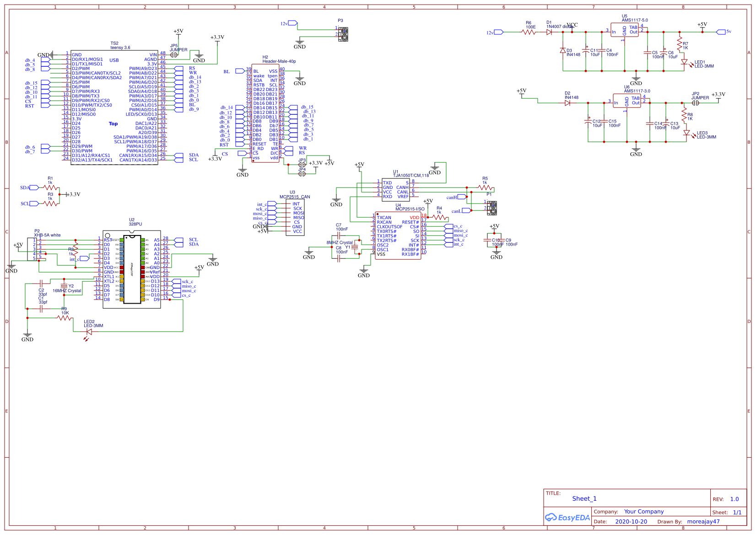Select the JP2 JUMPER near AMS1117-3.0

pyautogui.click(x=697, y=102)
